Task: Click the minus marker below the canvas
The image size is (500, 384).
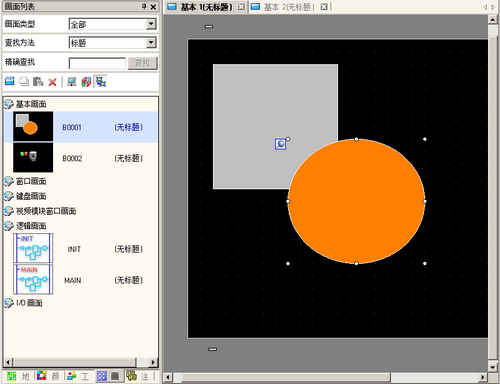Action: coord(213,349)
